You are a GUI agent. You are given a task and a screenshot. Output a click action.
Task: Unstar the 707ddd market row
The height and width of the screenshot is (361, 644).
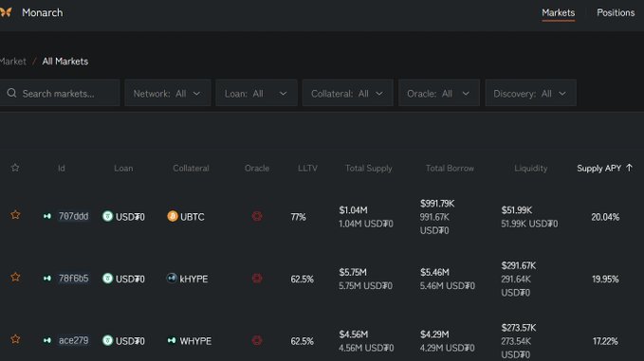pos(15,215)
